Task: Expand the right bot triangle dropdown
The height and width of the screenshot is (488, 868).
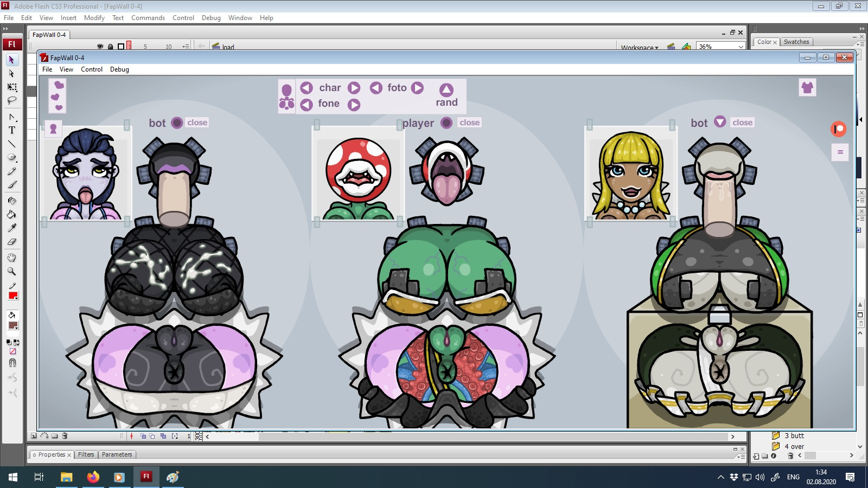Action: click(720, 122)
